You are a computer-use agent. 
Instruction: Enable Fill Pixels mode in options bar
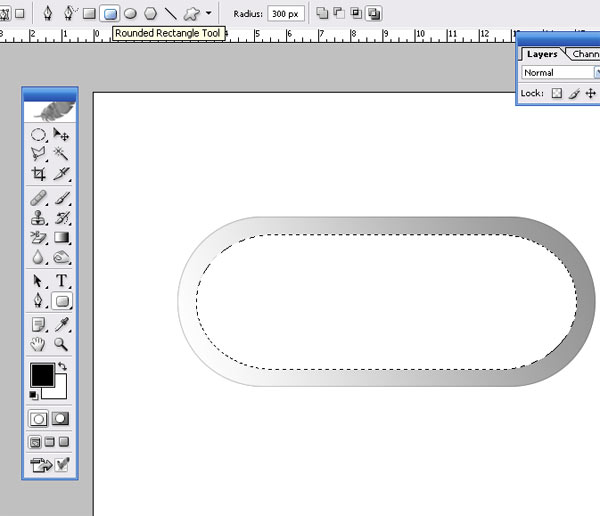pos(19,14)
